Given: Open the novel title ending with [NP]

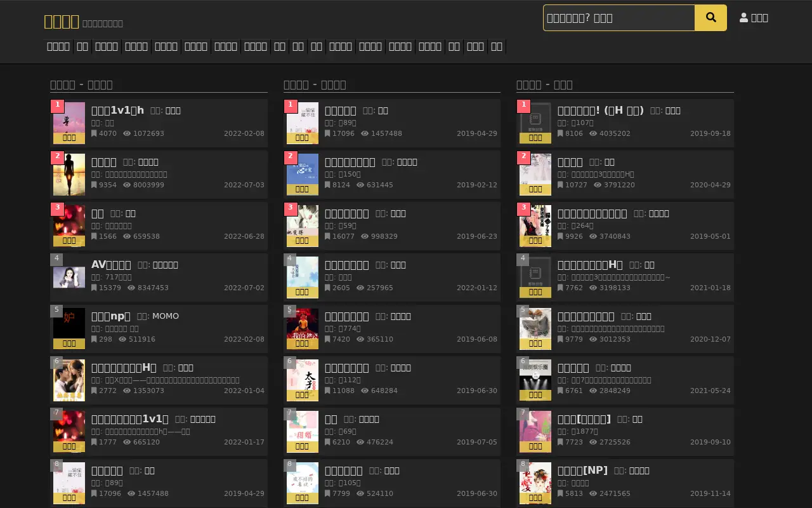Looking at the screenshot, I should (582, 471).
